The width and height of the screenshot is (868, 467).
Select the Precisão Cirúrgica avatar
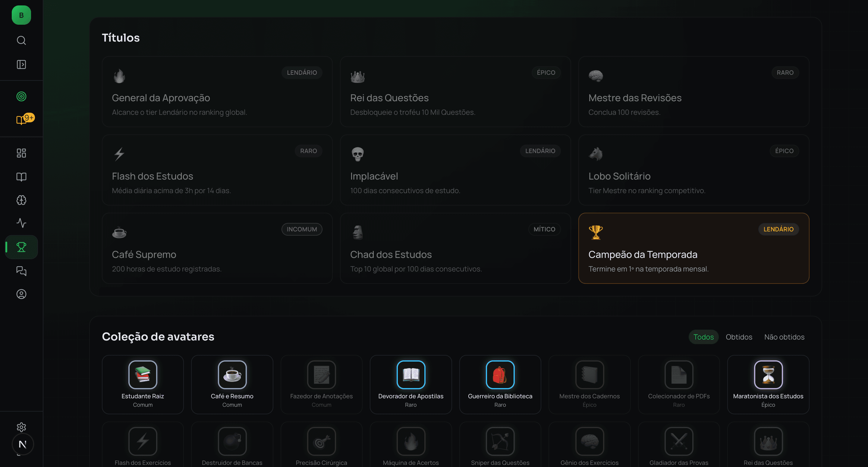click(322, 445)
